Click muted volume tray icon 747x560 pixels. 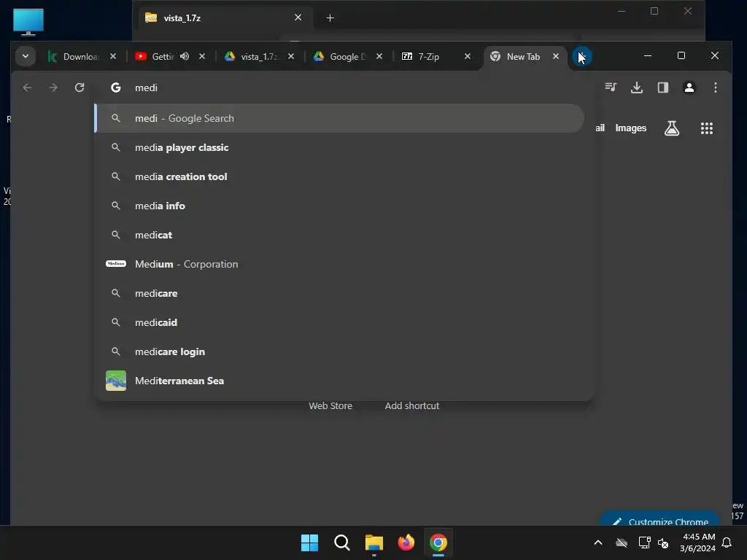tap(662, 542)
